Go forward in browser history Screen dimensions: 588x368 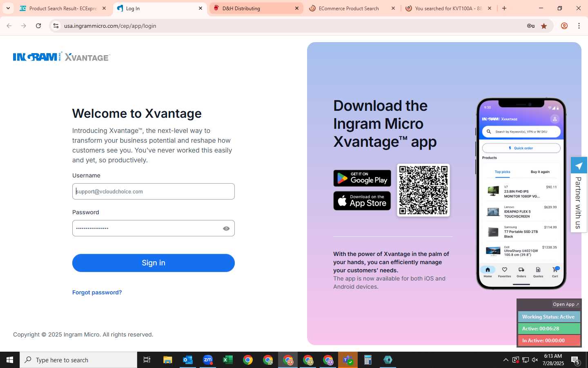[24, 26]
